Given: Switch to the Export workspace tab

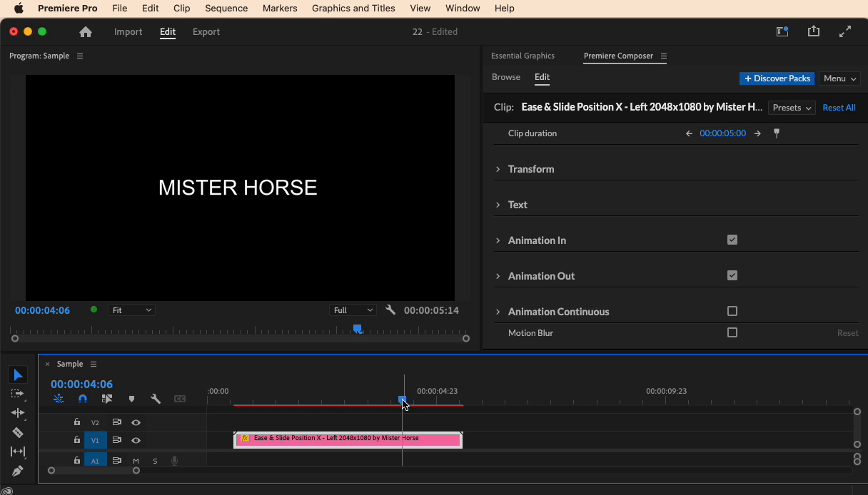Looking at the screenshot, I should point(206,32).
